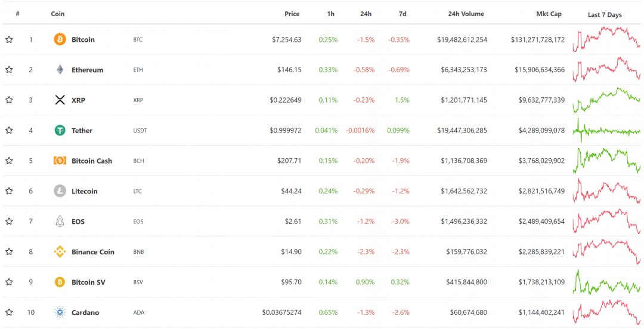Click Litecoin market cap $2,821,516,749
Viewport: 644px width, 329px height.
coord(541,191)
